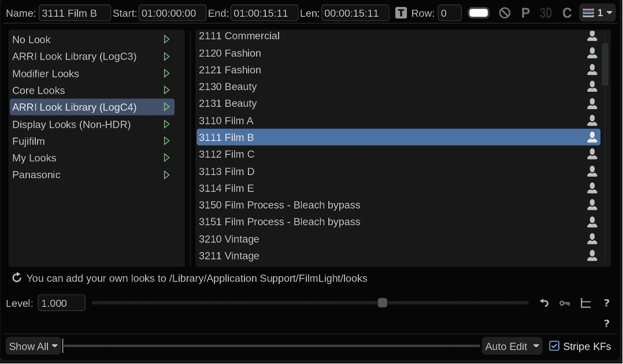The image size is (623, 364).
Task: Click the Name field containing 3111 Film B
Action: coord(75,13)
